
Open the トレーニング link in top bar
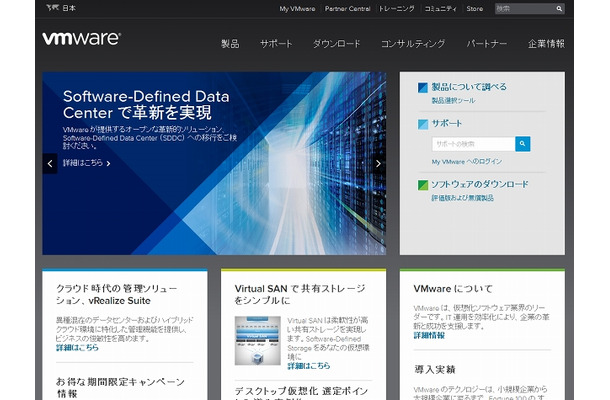tap(397, 9)
